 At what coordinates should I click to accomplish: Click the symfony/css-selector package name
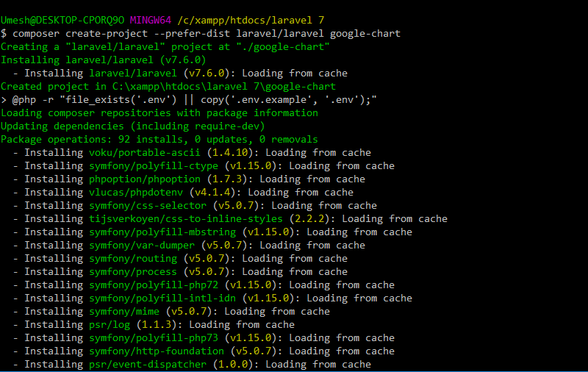point(148,206)
